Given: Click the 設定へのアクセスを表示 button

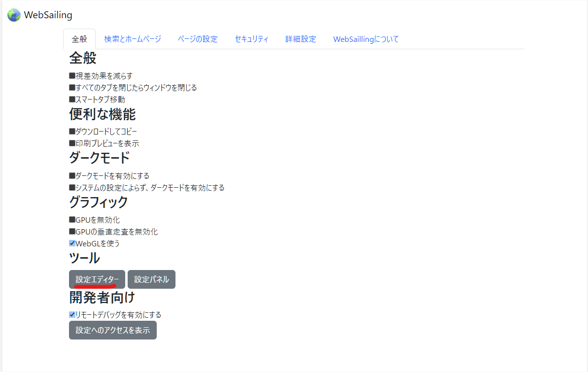Looking at the screenshot, I should (x=112, y=330).
